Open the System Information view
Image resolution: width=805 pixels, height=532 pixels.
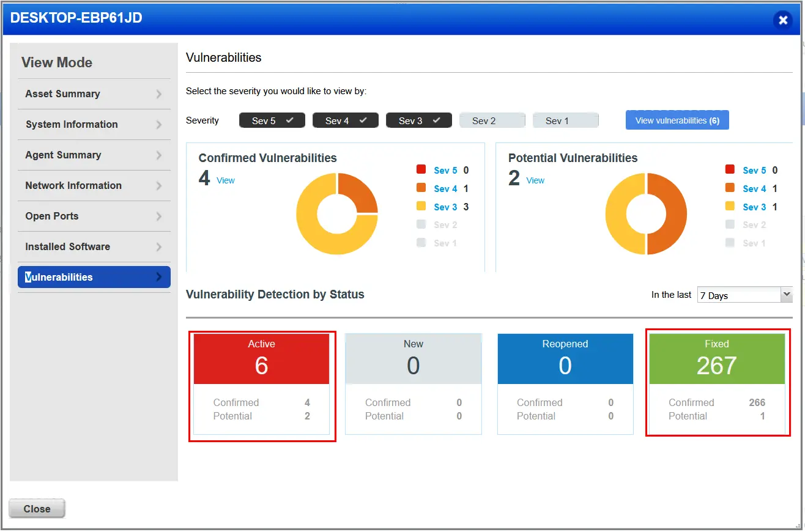94,125
